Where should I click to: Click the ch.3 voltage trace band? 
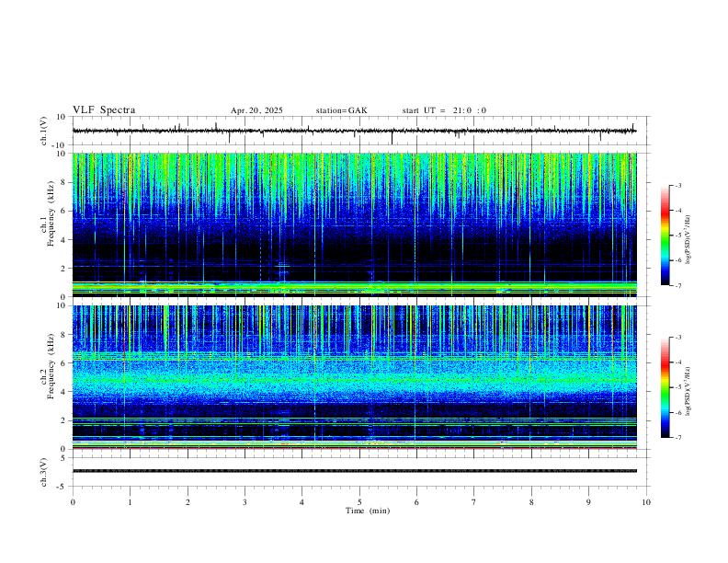coord(355,471)
